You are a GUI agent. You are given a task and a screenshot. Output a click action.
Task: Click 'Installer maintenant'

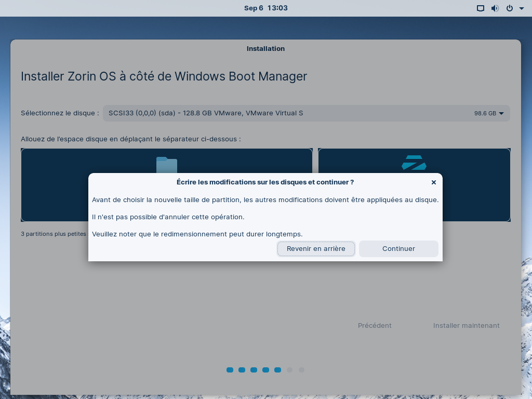(466, 326)
